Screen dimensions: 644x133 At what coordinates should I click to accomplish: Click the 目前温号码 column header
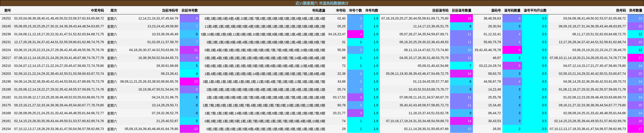(440, 10)
